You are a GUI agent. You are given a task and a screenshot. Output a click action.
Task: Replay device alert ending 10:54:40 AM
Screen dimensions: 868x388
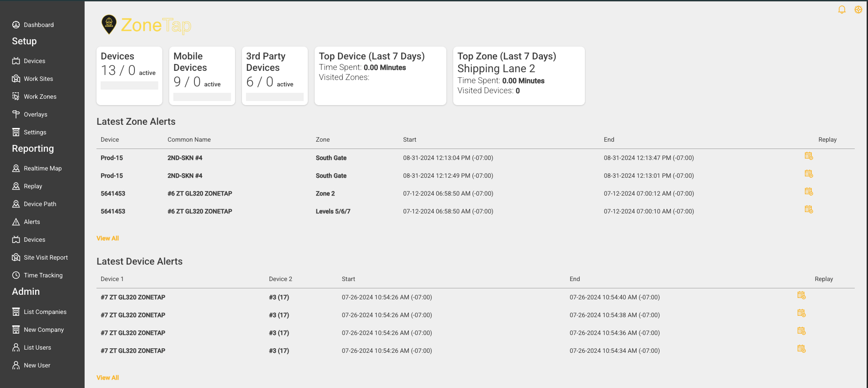pyautogui.click(x=801, y=295)
